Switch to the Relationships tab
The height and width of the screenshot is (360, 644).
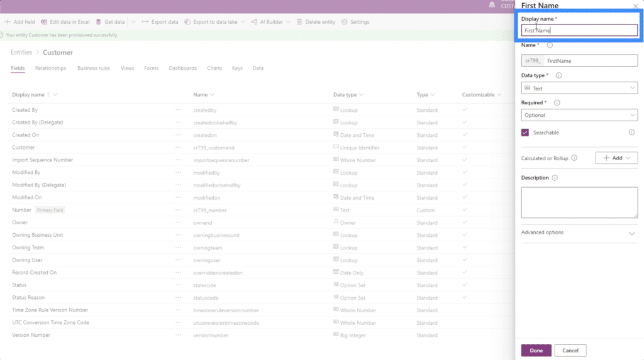(50, 68)
